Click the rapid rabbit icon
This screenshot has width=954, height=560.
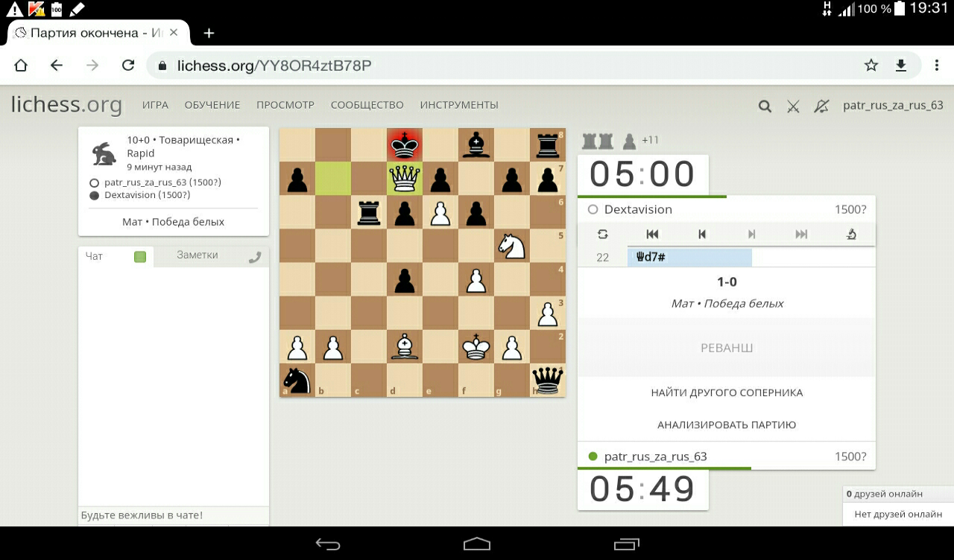click(x=104, y=154)
